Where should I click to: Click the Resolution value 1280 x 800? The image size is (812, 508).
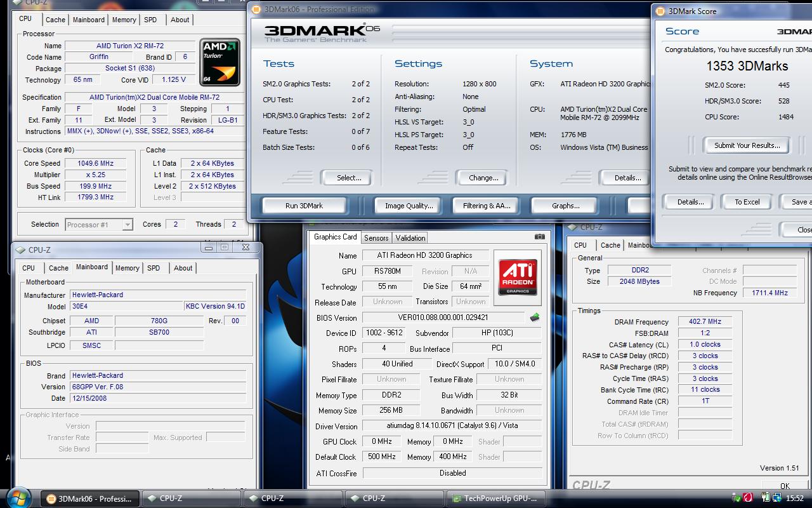tap(479, 84)
